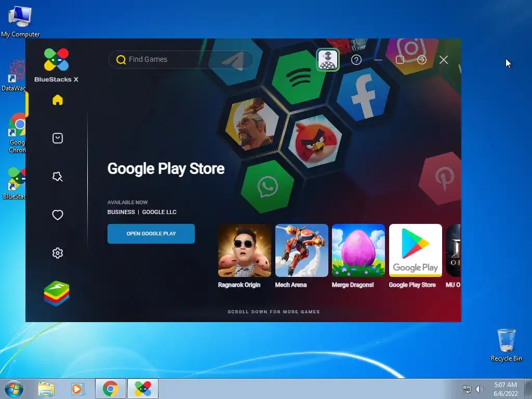Click the BUSINESS category label
This screenshot has width=532, height=399.
[121, 212]
